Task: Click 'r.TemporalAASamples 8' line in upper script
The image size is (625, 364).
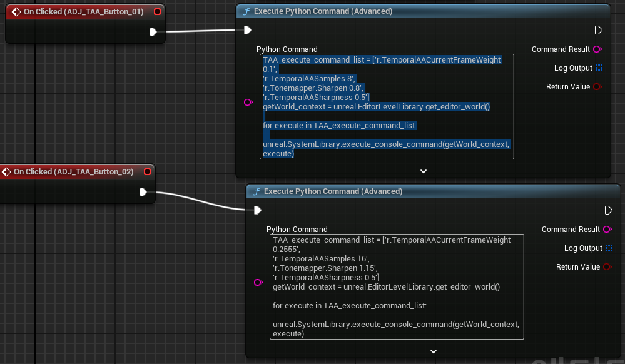Action: 309,79
